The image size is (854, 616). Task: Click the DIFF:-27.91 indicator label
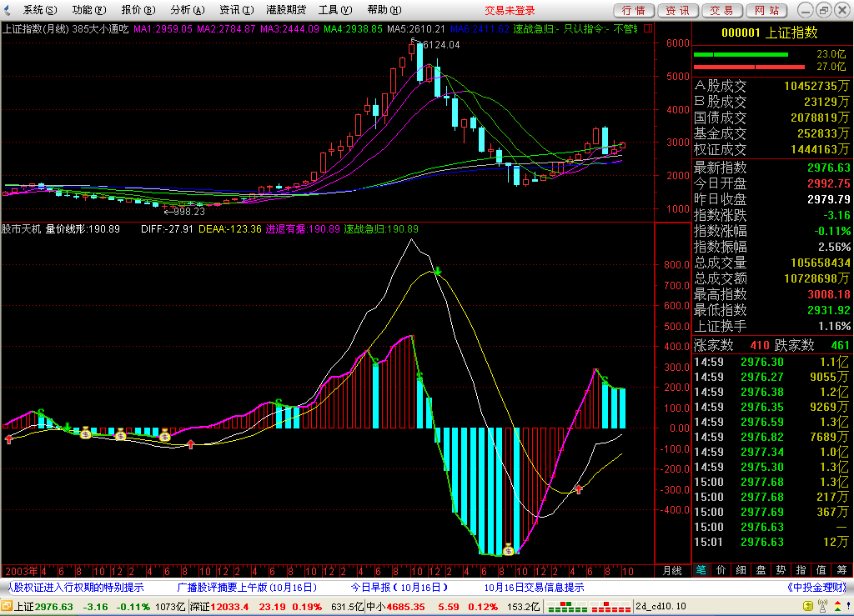(x=167, y=229)
